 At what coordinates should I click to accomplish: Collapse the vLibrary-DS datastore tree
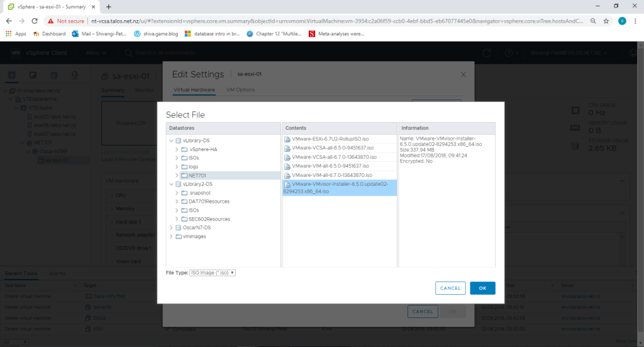coord(171,140)
